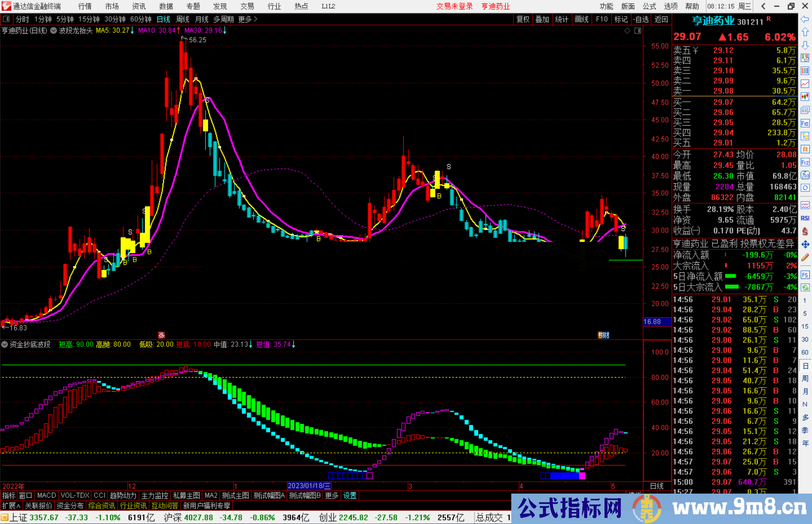Open the 复权 adjustment dropdown
812x524 pixels.
[x=523, y=19]
